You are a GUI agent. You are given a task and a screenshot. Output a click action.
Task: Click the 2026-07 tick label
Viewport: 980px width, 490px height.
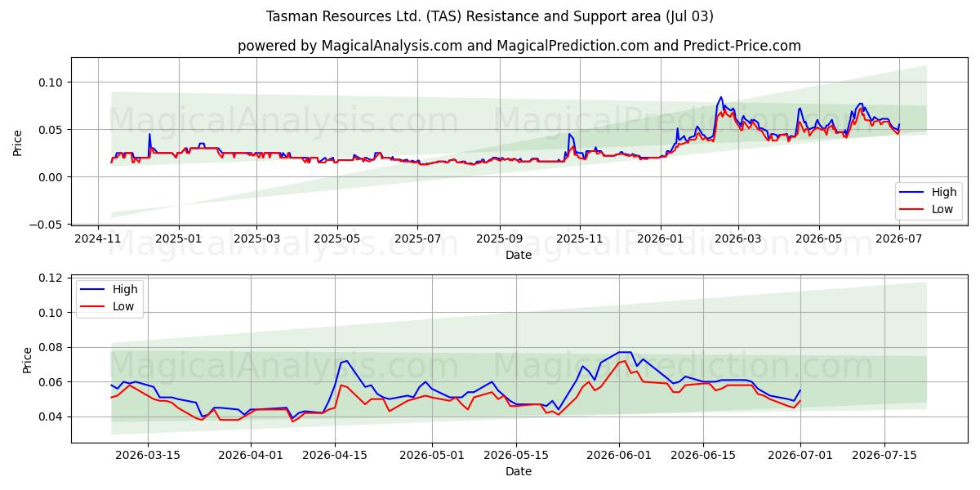coord(898,239)
